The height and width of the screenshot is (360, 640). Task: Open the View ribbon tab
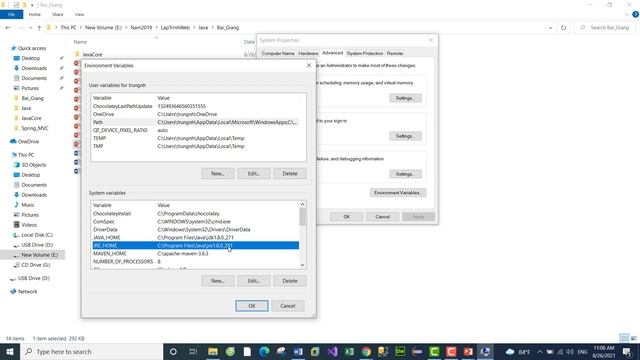(x=79, y=14)
